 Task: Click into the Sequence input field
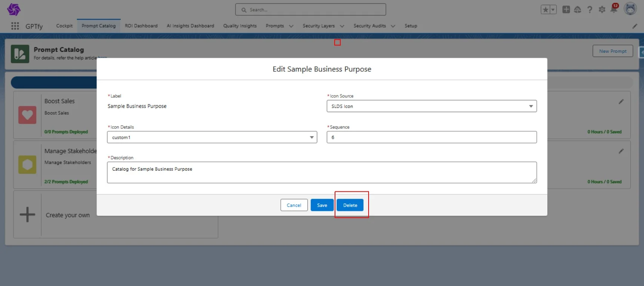coord(431,137)
